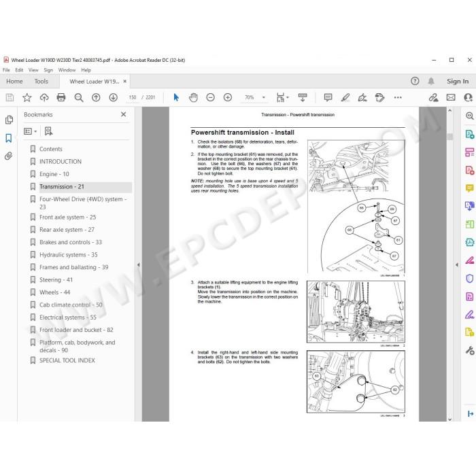Add a sticky note comment icon
Screen dimensions: 476x476
tap(328, 97)
